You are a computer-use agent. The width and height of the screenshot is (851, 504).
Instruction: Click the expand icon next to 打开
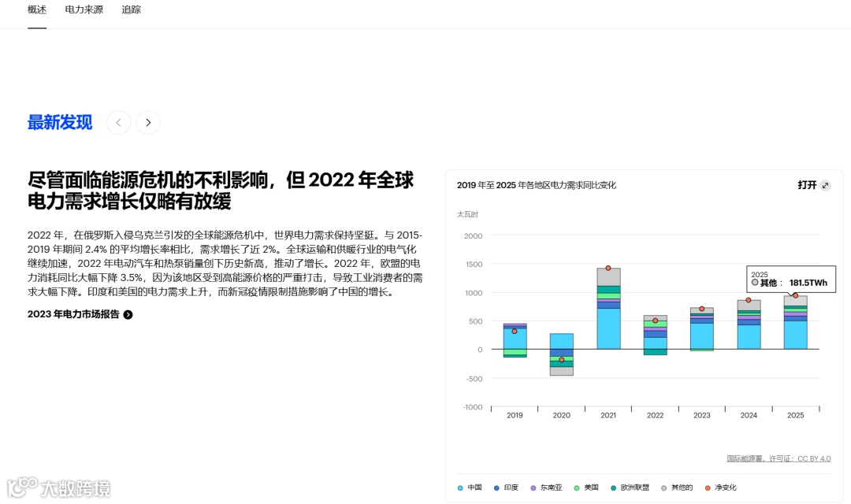(826, 185)
